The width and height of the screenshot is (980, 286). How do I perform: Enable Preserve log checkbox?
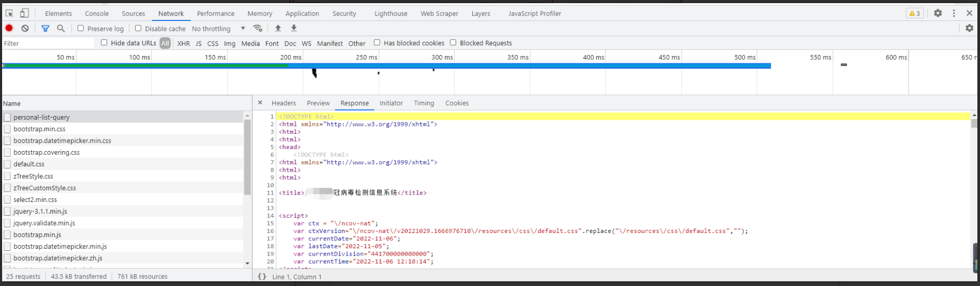80,28
